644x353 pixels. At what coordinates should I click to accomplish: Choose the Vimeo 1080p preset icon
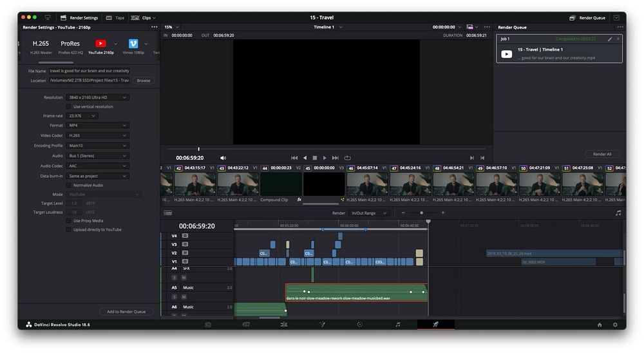point(133,44)
